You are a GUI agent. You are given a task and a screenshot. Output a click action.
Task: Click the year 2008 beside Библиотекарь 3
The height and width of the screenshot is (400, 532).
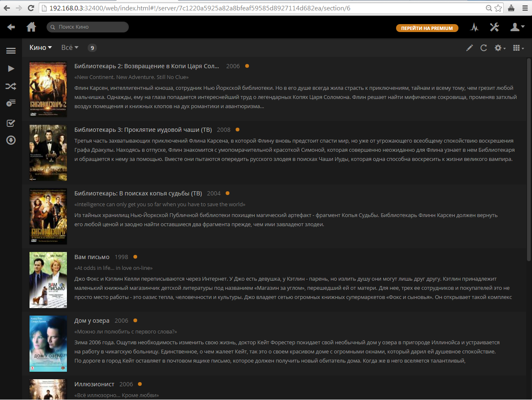224,130
